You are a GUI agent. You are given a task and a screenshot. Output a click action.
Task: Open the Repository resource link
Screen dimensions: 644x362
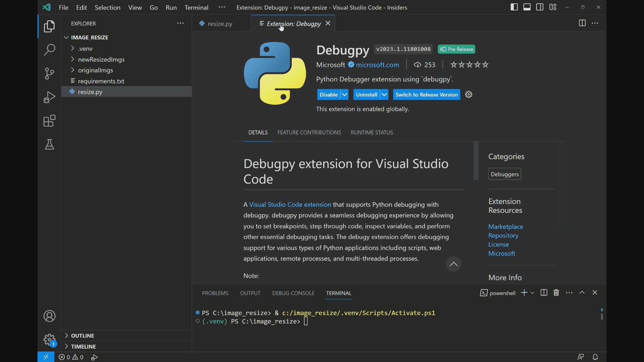503,236
